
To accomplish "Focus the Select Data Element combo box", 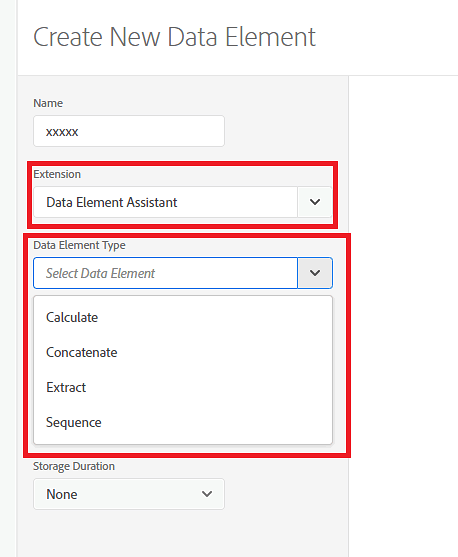I will (x=165, y=273).
